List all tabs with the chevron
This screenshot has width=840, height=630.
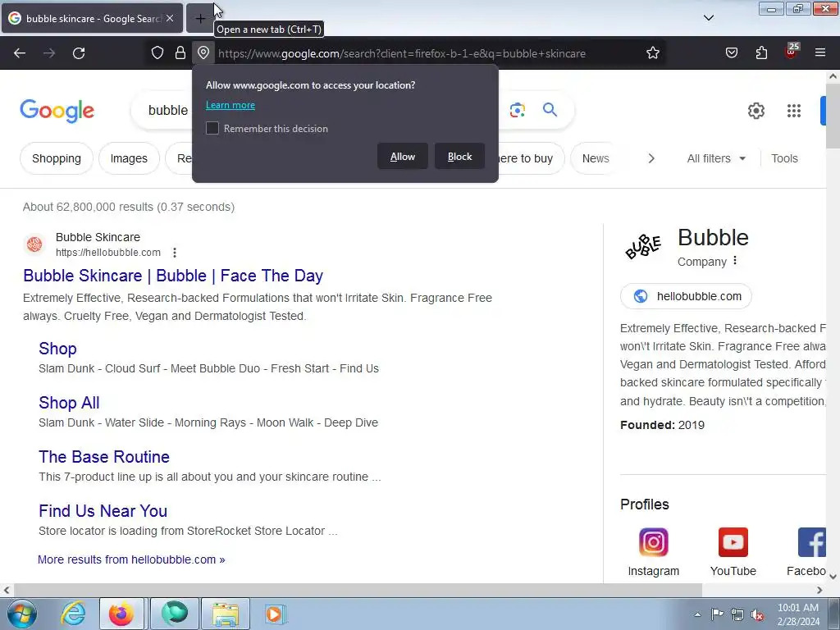tap(708, 18)
